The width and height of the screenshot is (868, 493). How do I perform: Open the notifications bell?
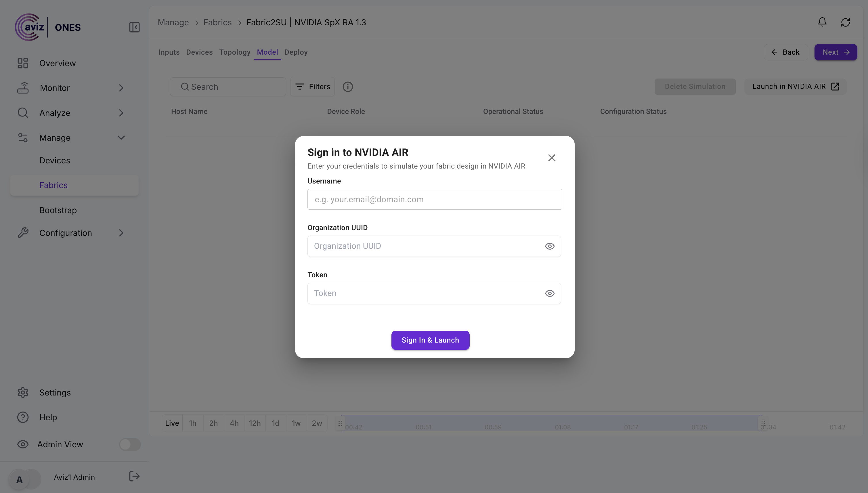pyautogui.click(x=822, y=22)
